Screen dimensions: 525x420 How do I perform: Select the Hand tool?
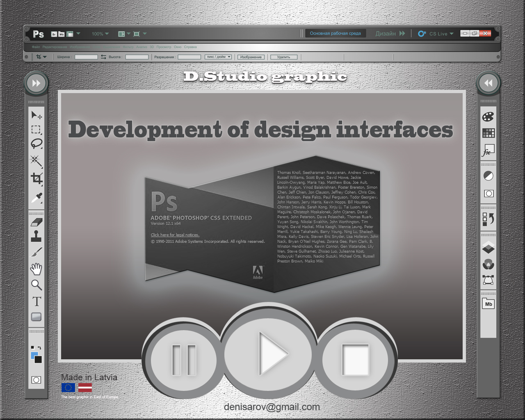[37, 269]
